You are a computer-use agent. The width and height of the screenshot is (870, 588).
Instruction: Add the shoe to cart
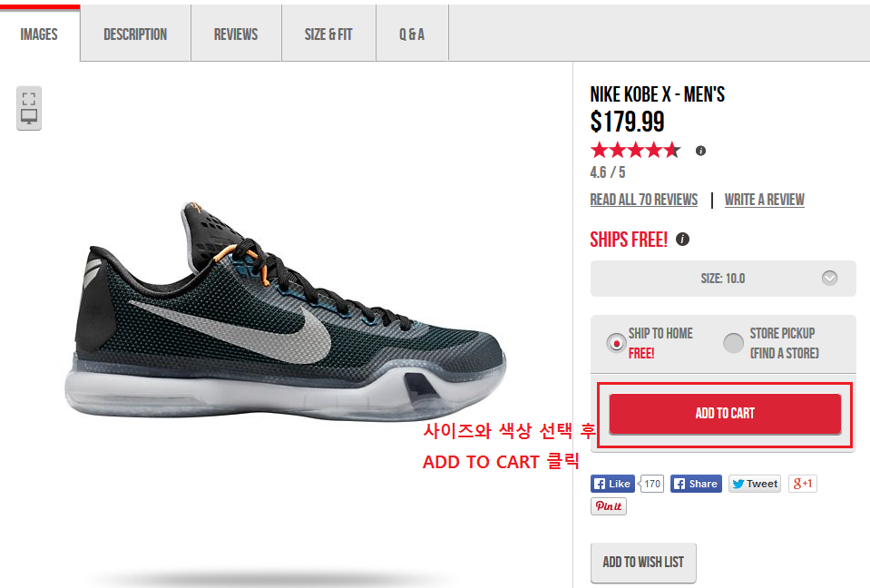coord(725,414)
